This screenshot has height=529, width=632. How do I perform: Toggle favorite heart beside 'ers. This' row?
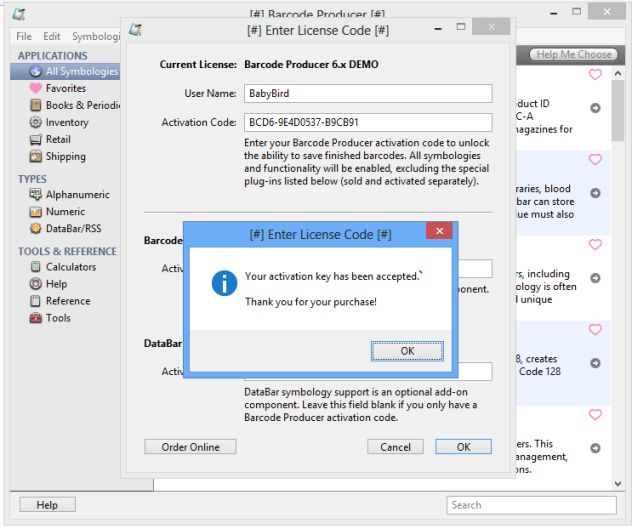[x=595, y=414]
